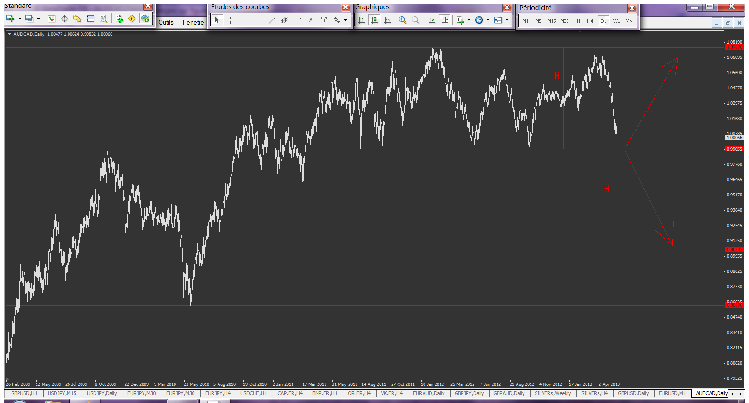Select the MN monthly timeframe button
Viewport: 749px width, 403px height.
(x=629, y=21)
